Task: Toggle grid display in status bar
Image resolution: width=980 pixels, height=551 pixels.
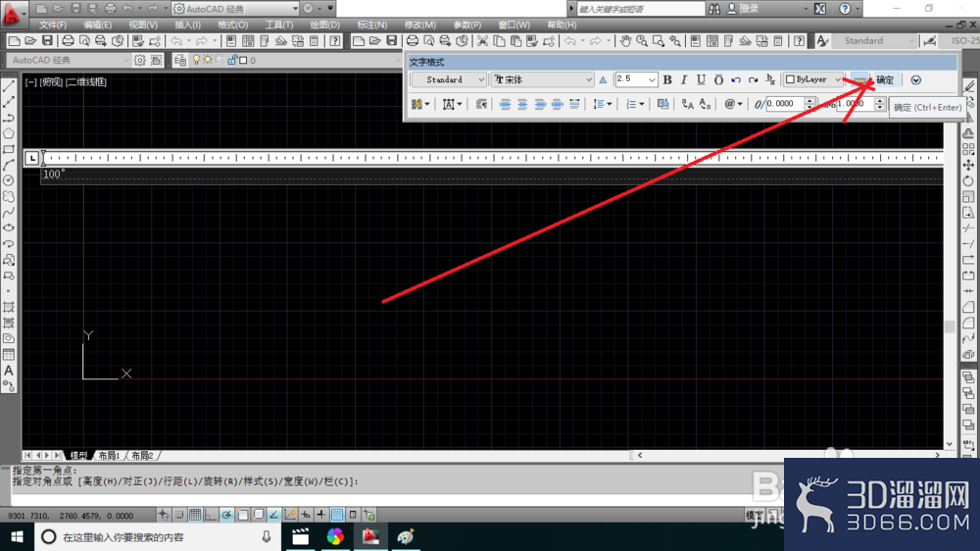Action: click(195, 515)
